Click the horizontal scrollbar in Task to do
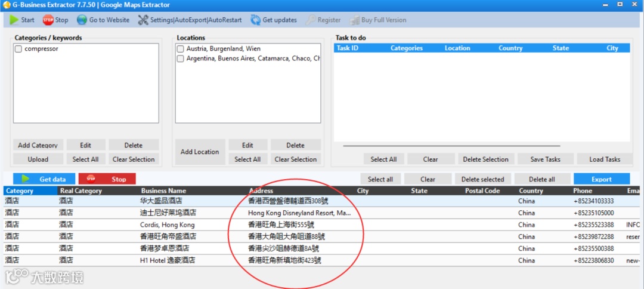This screenshot has height=289, width=644. (x=451, y=146)
